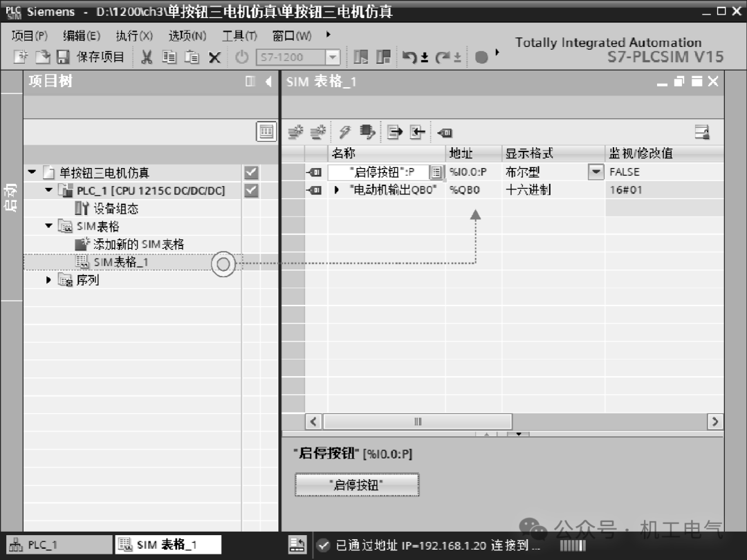Open the 启动 side tab
747x560 pixels.
(x=11, y=197)
